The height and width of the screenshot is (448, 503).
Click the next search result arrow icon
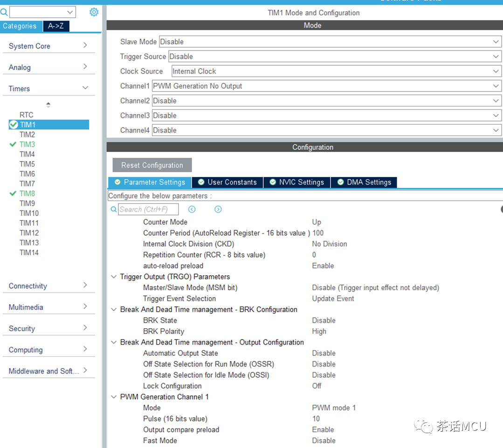click(x=218, y=210)
